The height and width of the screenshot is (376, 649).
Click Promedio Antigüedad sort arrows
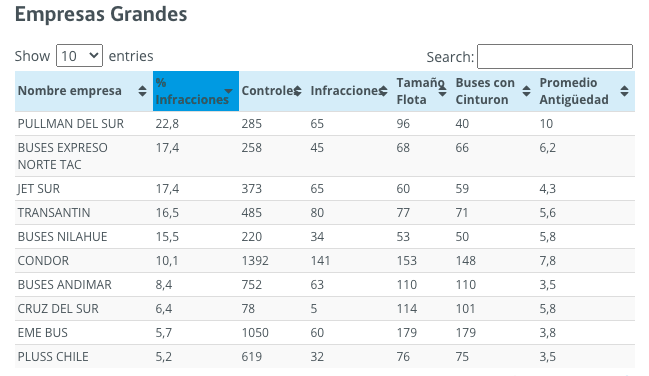click(624, 91)
